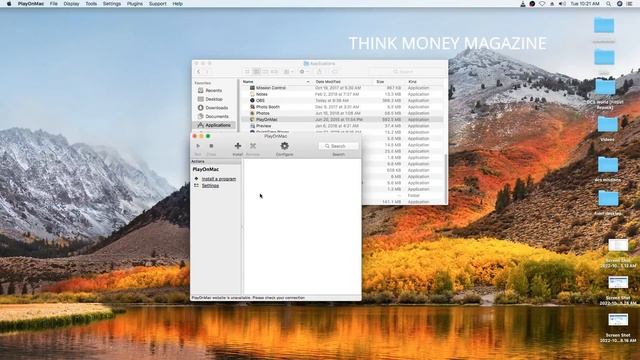Open Configure gear in PlayOnMac toolbar
This screenshot has width=640, height=360.
(284, 146)
